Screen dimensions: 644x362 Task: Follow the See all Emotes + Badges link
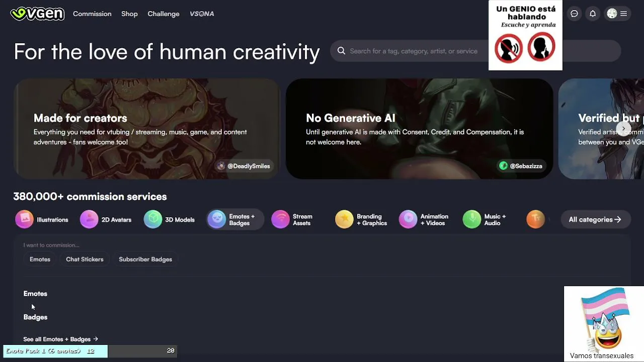(x=60, y=339)
